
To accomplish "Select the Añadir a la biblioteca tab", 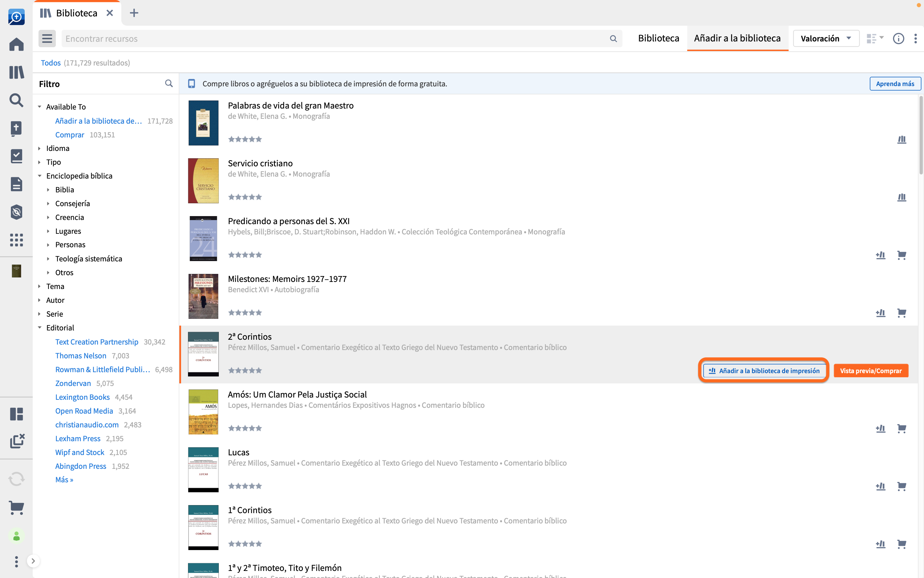I will 737,38.
